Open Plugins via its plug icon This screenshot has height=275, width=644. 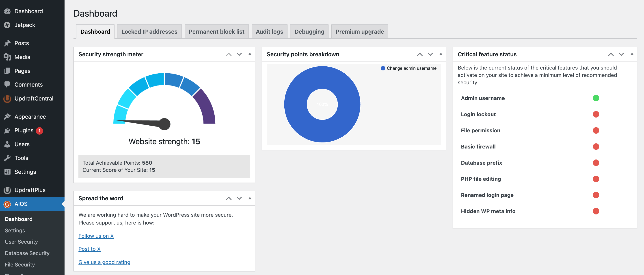pos(7,130)
